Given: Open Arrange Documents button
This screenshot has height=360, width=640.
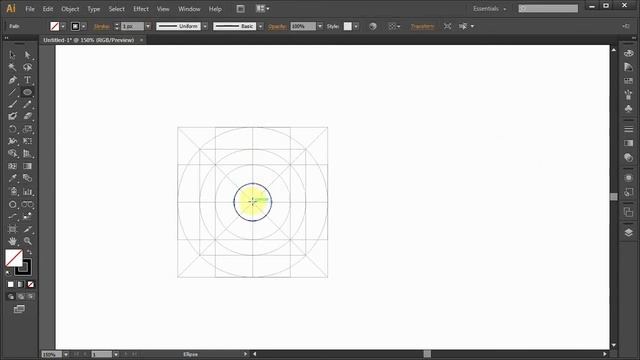Looking at the screenshot, I should pyautogui.click(x=262, y=9).
